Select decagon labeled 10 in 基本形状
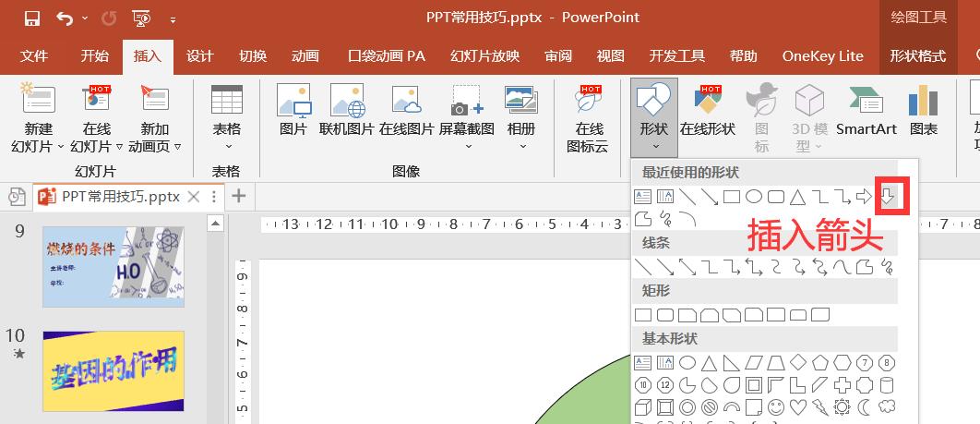 pos(643,384)
